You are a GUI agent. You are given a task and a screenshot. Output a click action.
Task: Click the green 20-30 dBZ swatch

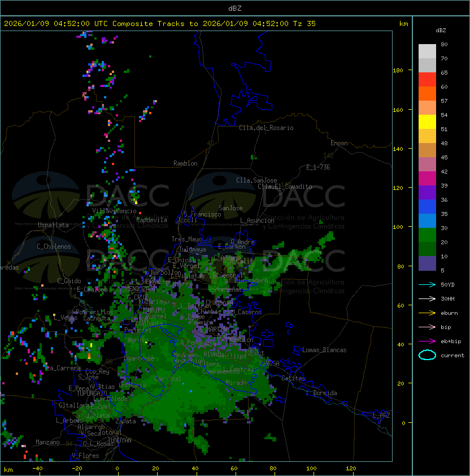(x=427, y=235)
